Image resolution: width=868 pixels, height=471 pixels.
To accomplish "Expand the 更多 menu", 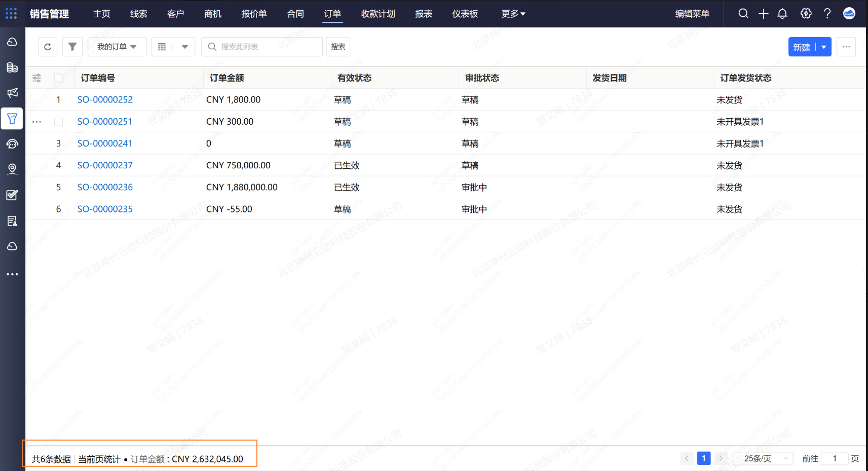I will click(513, 14).
